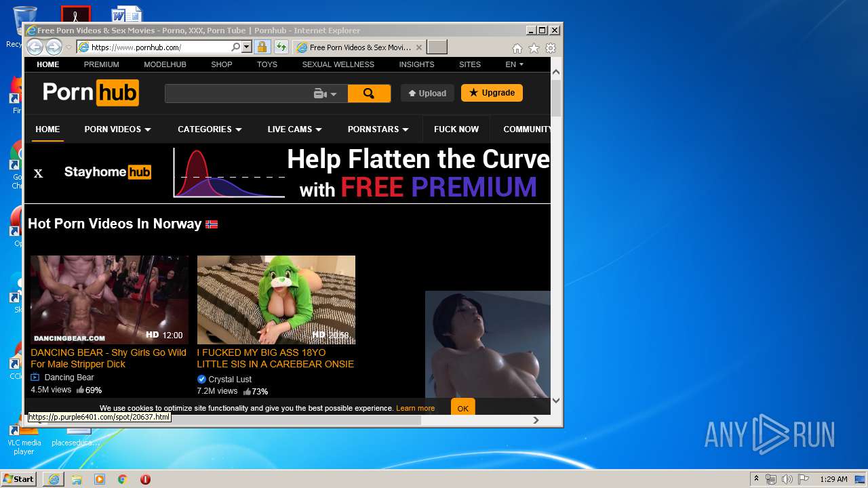Expand the EN language dropdown
The image size is (868, 488).
[x=515, y=64]
